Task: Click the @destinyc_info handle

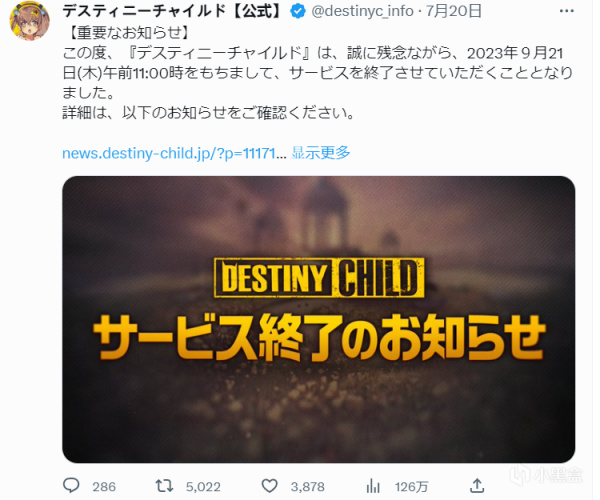Action: [362, 11]
